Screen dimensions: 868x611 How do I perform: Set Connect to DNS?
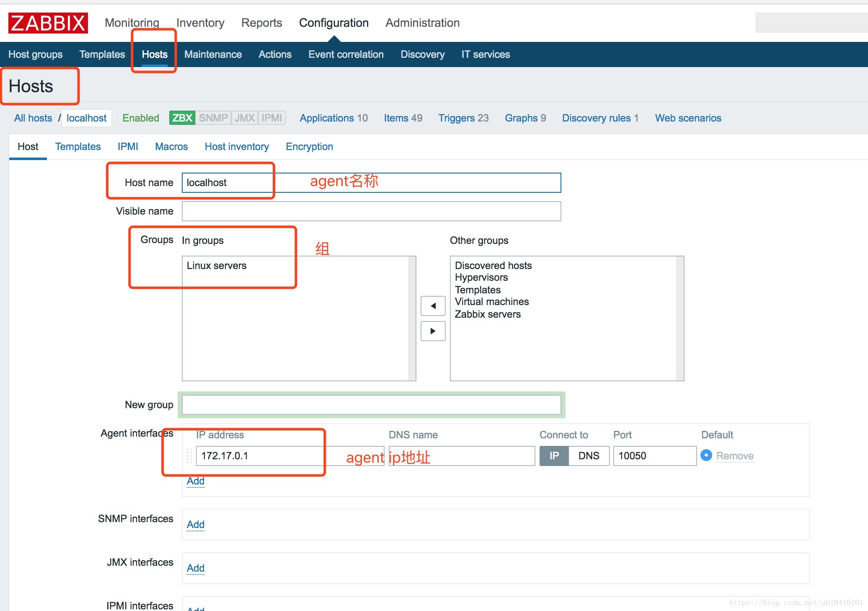coord(589,456)
